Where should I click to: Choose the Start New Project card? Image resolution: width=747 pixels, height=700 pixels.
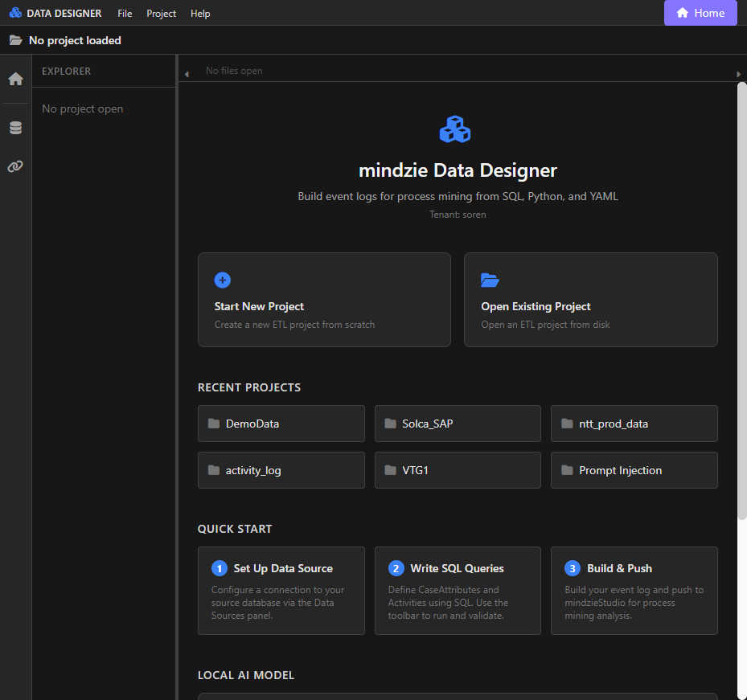pyautogui.click(x=324, y=300)
